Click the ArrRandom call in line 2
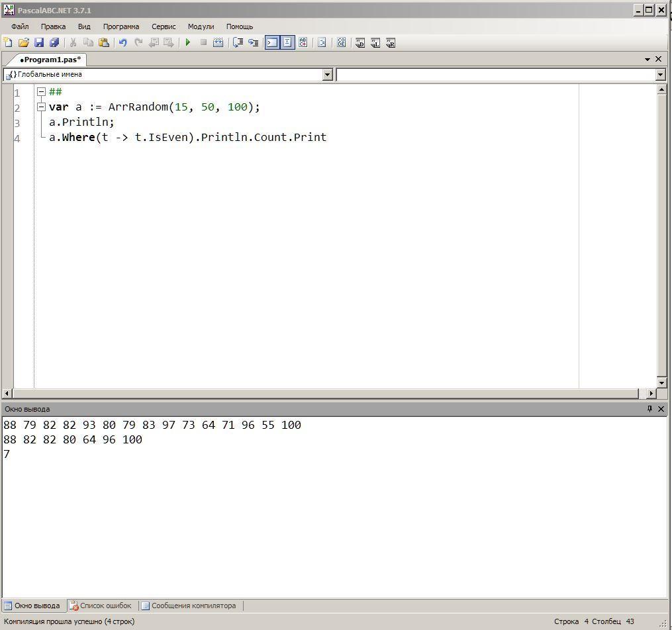672x630 pixels. coord(138,107)
